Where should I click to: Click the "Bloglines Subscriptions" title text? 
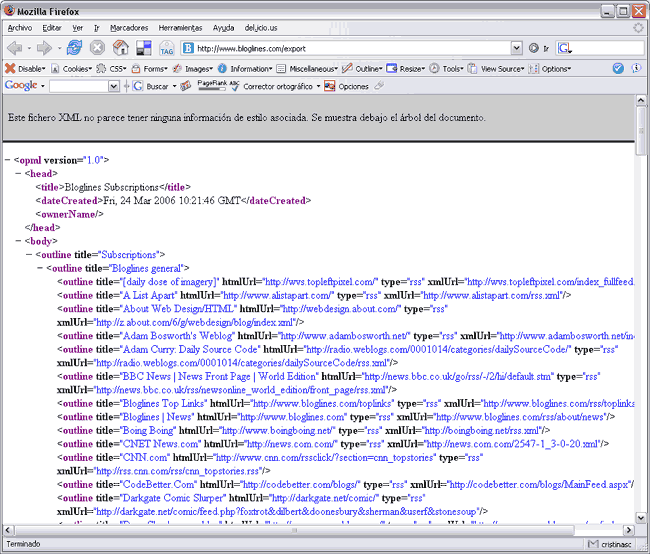[x=112, y=187]
